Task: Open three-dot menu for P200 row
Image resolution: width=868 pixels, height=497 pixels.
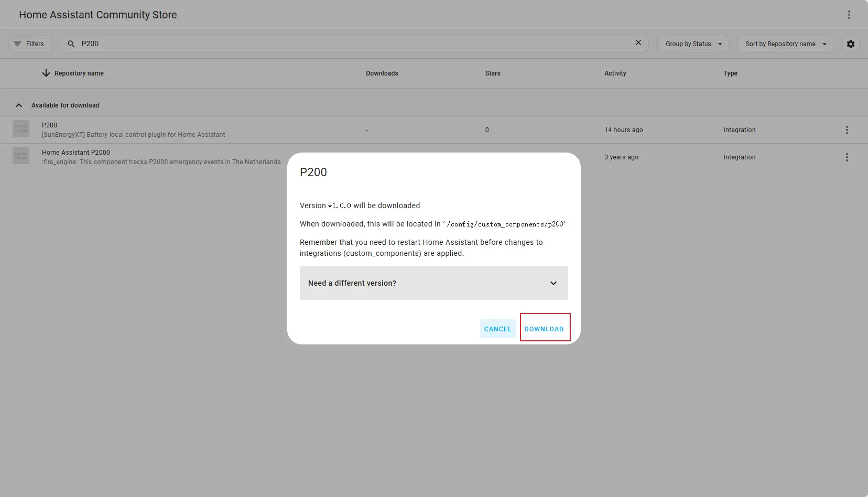Action: (847, 130)
